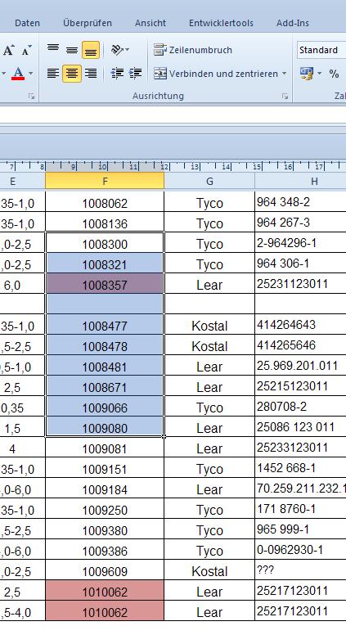Expand the orientation dropdown arrow
This screenshot has width=346, height=644.
coord(128,50)
